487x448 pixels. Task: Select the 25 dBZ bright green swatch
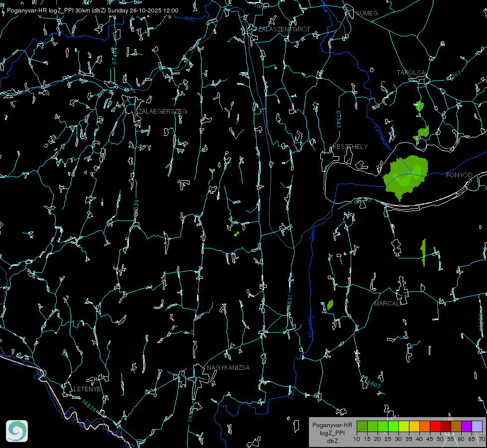[x=393, y=426]
